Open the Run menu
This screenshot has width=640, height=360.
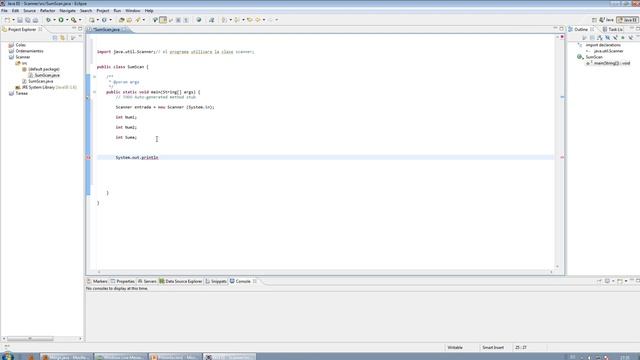pos(117,11)
